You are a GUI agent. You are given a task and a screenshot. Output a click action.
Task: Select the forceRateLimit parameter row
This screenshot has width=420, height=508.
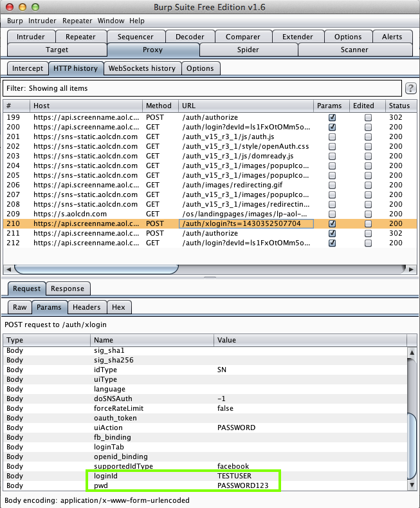[205, 408]
